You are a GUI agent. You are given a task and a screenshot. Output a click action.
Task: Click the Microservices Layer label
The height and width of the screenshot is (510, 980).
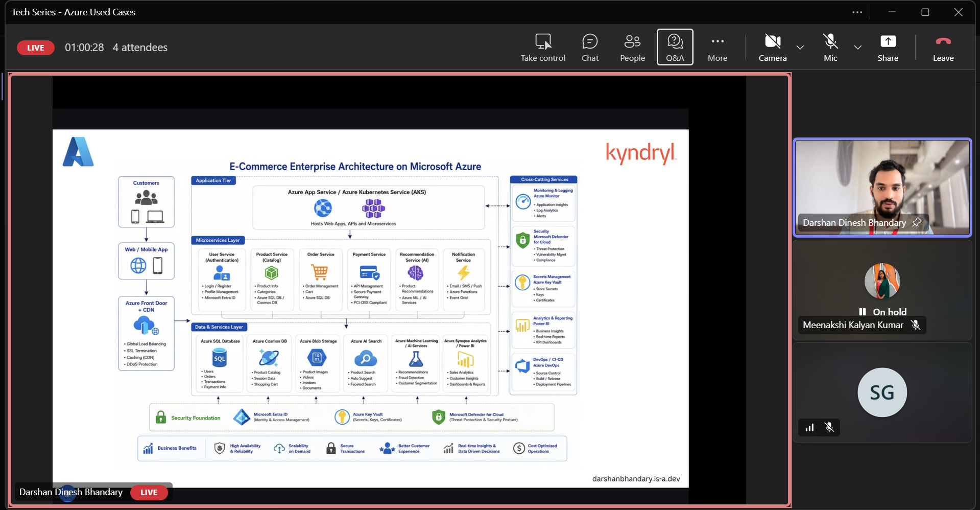[218, 240]
